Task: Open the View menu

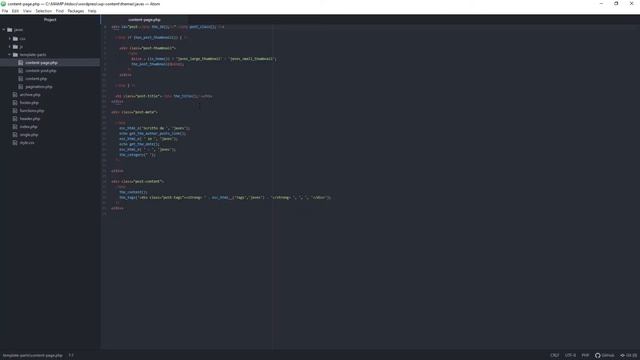Action: pos(27,11)
